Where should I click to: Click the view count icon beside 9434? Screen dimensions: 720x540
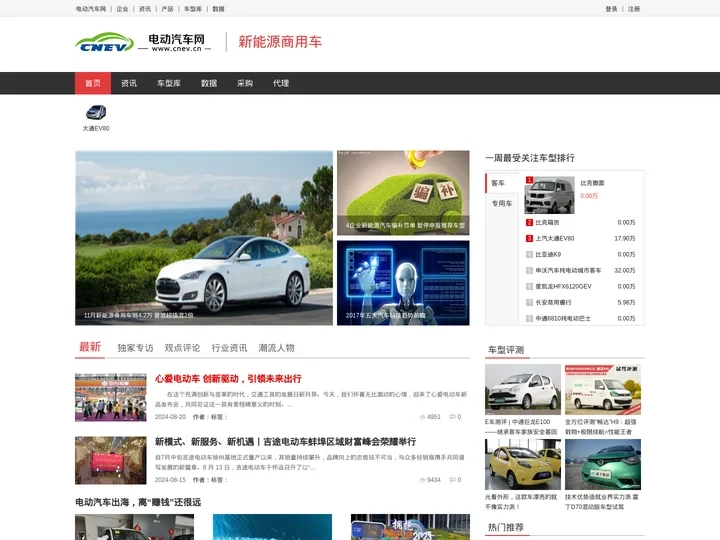422,480
